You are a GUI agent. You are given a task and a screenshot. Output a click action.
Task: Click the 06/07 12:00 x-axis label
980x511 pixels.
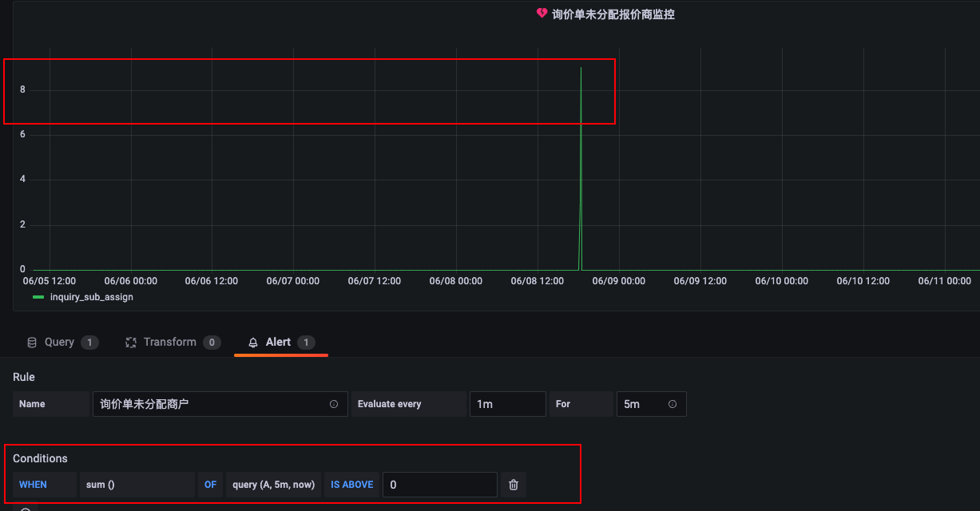click(x=375, y=281)
